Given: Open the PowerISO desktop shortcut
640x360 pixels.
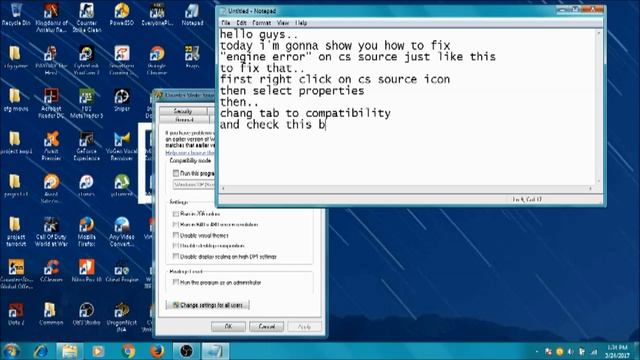Looking at the screenshot, I should coord(122,14).
